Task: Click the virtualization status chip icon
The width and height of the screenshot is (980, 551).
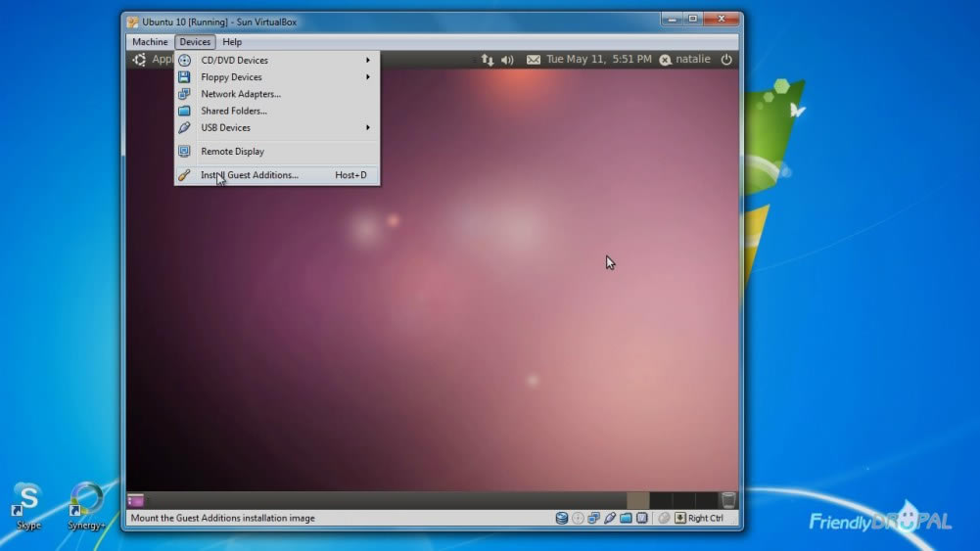Action: (x=642, y=518)
